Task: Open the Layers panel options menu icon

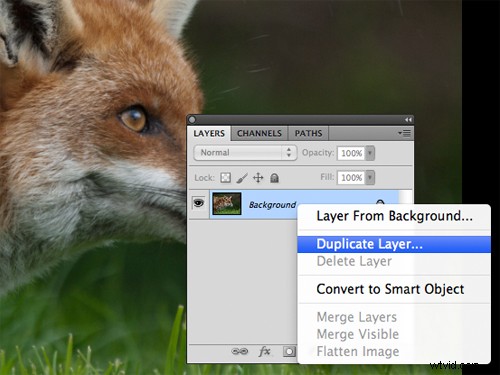Action: tap(404, 133)
